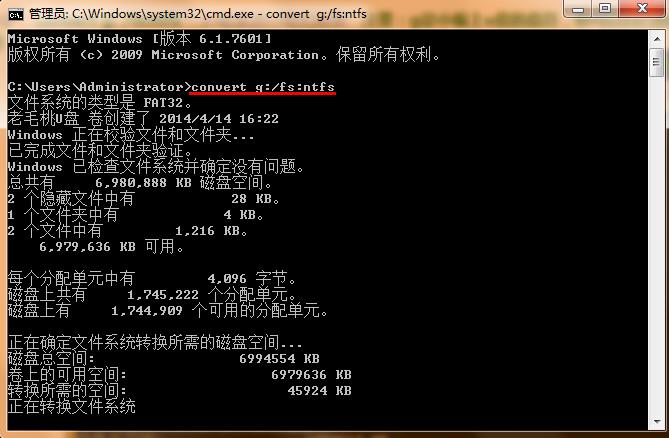Minimize the command prompt window
The width and height of the screenshot is (669, 438).
tap(578, 9)
